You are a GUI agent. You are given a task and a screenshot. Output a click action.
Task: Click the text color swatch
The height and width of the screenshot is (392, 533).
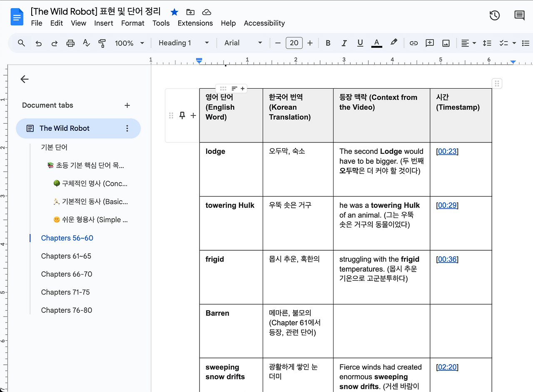click(x=376, y=43)
